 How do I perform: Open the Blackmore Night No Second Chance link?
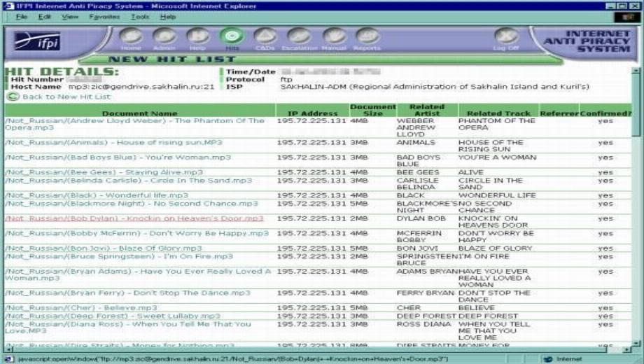coord(132,204)
